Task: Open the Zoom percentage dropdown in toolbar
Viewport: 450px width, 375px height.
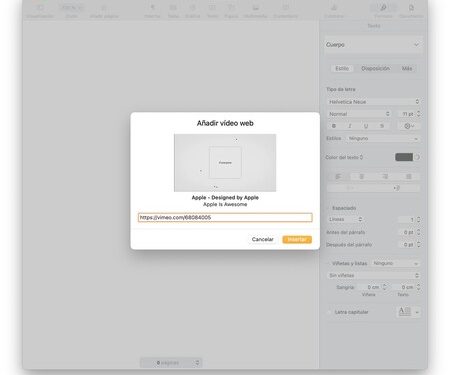Action: click(71, 8)
